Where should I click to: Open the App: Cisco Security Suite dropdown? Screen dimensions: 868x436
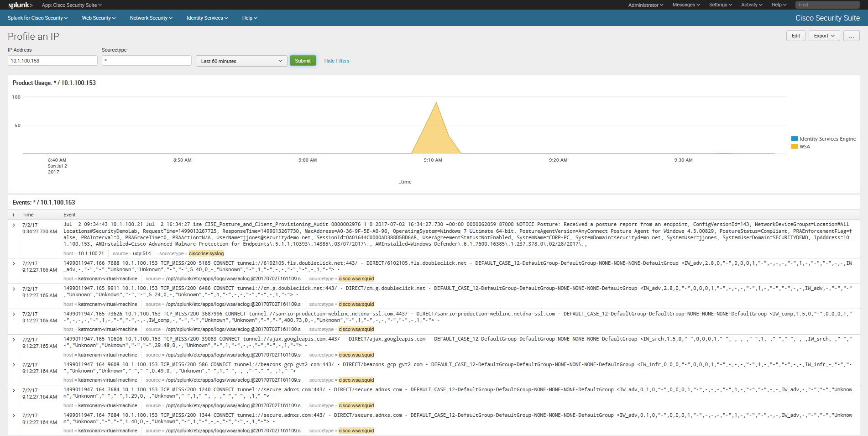(72, 5)
